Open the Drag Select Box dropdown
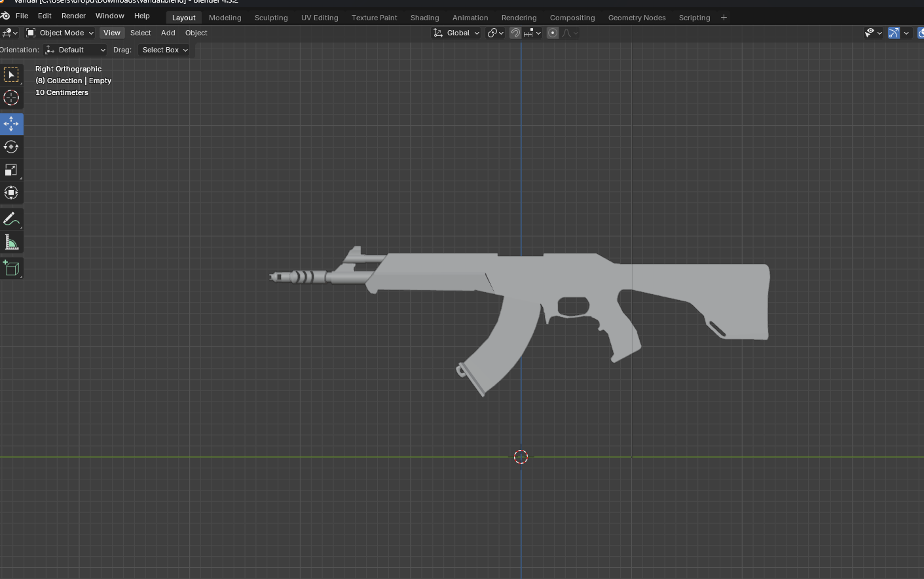The width and height of the screenshot is (924, 579). tap(164, 50)
